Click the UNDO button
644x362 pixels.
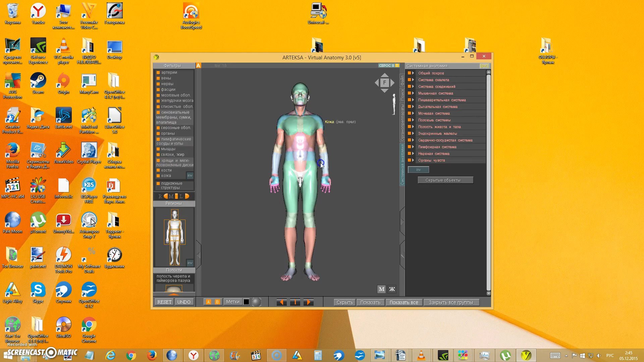(x=184, y=302)
